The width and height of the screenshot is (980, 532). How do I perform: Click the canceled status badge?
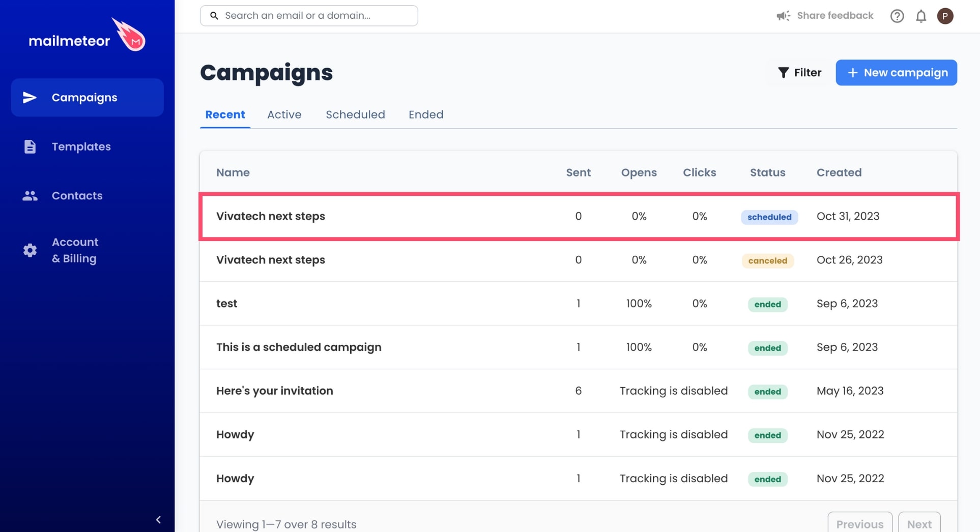pyautogui.click(x=768, y=261)
